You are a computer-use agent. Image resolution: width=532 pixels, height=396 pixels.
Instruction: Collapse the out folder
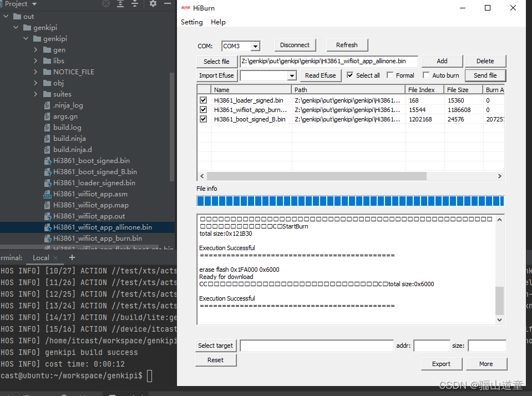click(6, 16)
